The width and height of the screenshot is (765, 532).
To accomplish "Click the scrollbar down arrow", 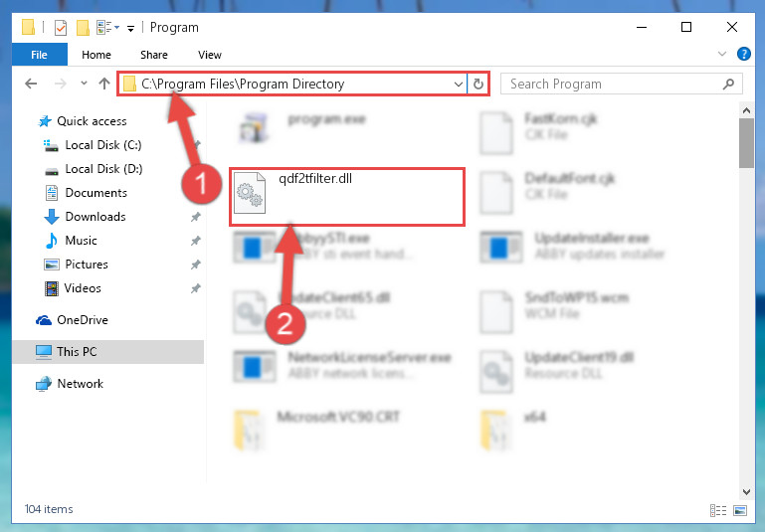I will pyautogui.click(x=746, y=491).
